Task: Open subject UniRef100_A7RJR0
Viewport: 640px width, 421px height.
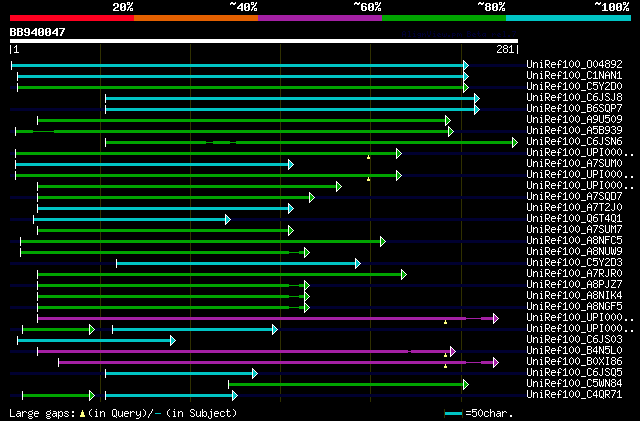Action: pos(574,274)
